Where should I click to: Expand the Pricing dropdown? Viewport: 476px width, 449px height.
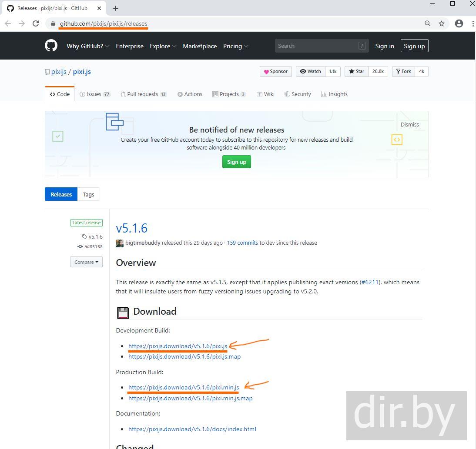click(x=235, y=46)
